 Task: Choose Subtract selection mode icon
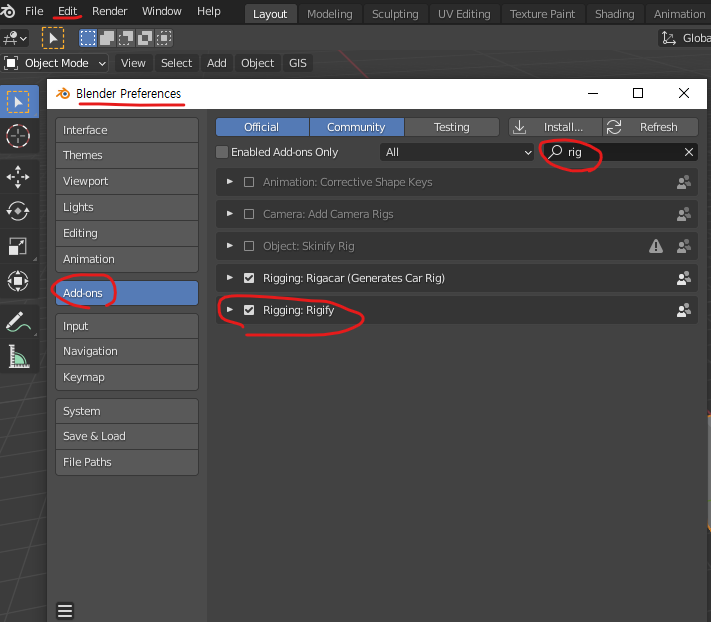[126, 38]
